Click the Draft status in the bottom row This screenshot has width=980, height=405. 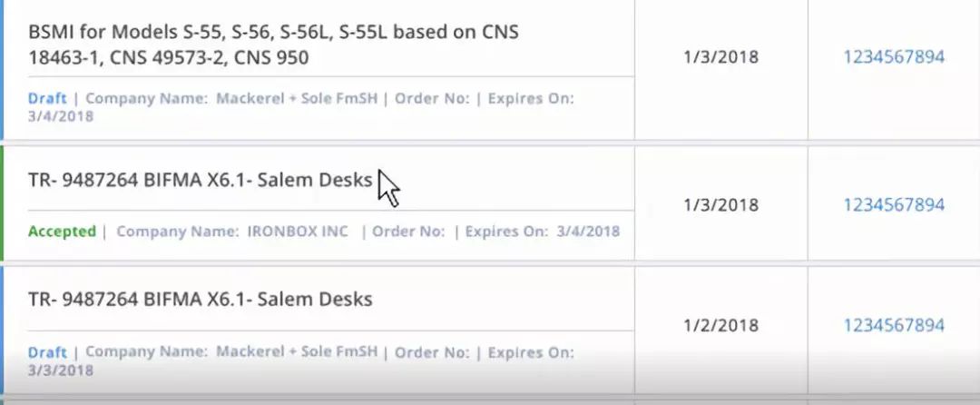click(x=47, y=352)
